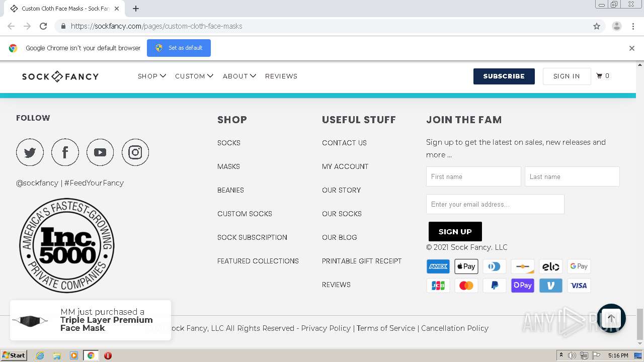Open the PRINTABLE GIFT RECEIPT link
This screenshot has height=362, width=644.
pos(362,261)
